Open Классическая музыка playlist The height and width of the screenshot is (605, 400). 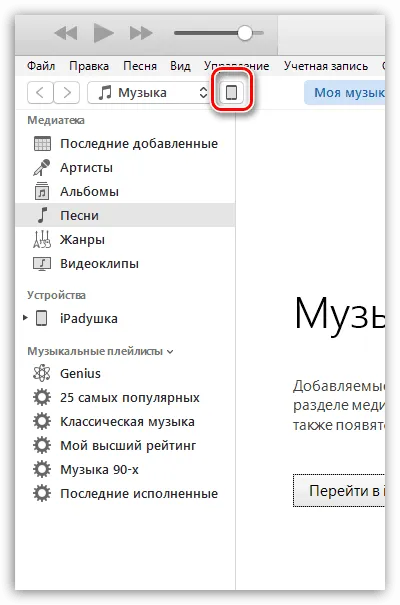tap(127, 421)
